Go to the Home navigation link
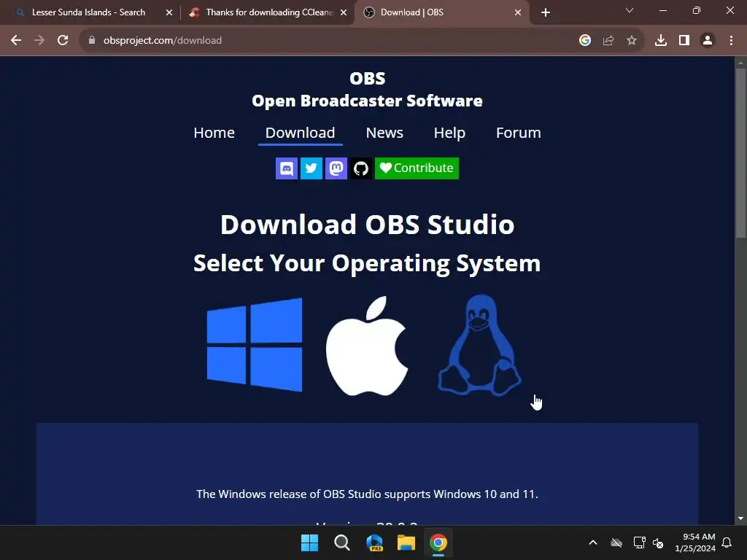This screenshot has height=560, width=747. point(214,133)
